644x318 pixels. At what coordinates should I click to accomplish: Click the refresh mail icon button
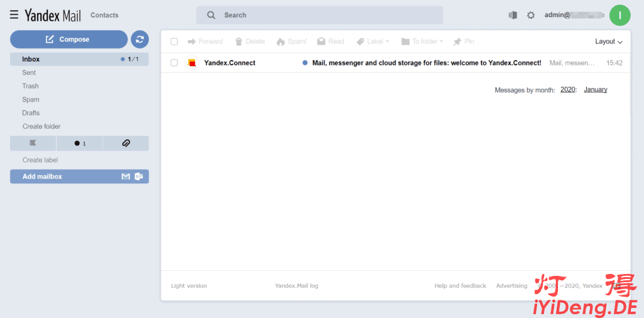(x=140, y=40)
